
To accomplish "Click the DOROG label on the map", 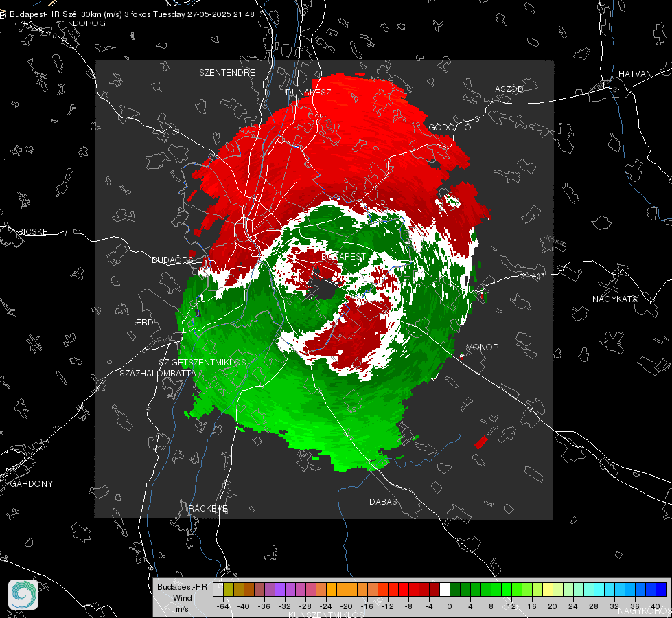I will [89, 23].
